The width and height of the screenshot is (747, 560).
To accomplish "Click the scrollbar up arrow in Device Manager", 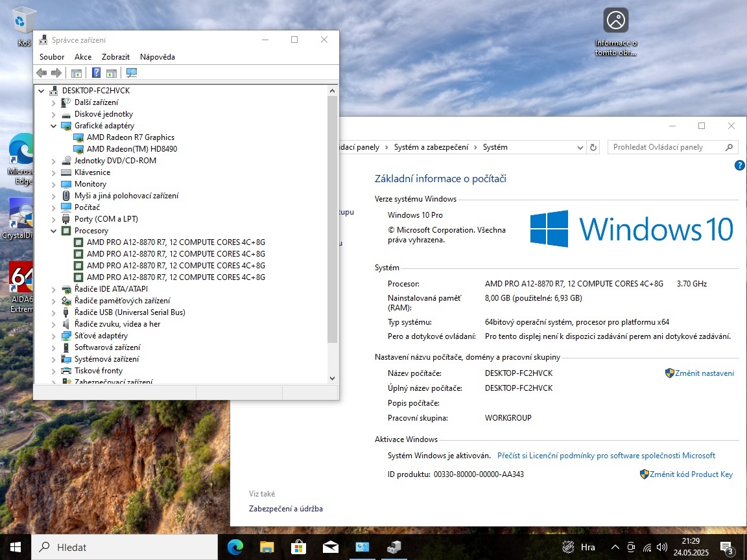I will (332, 91).
